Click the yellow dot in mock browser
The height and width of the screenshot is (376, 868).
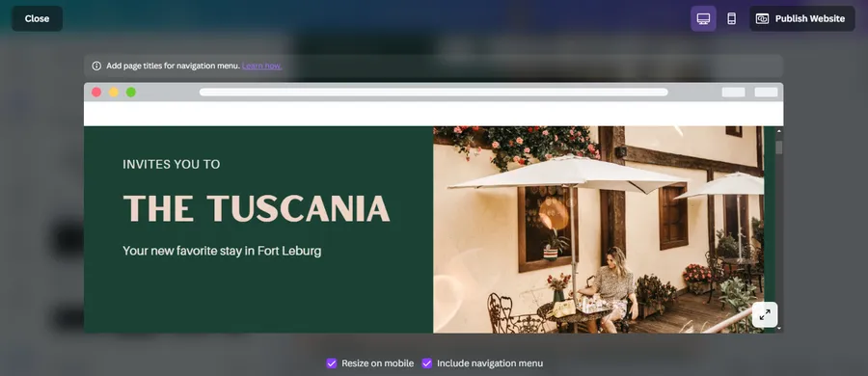[114, 92]
